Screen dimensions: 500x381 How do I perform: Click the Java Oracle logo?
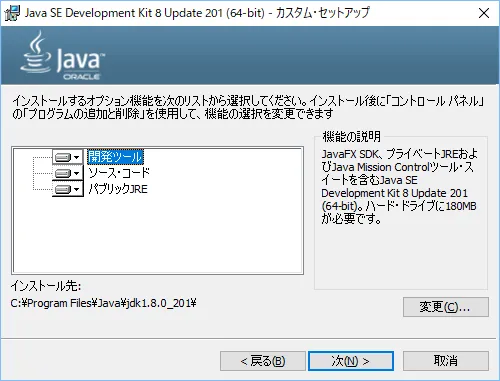pos(63,56)
